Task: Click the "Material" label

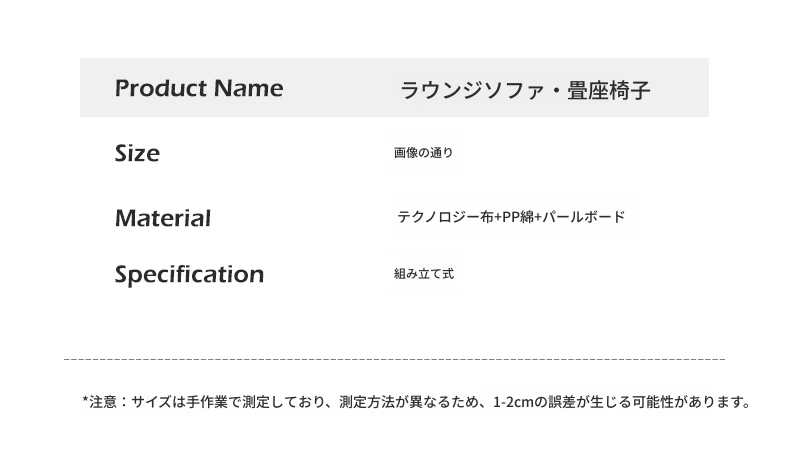Action: pyautogui.click(x=162, y=218)
